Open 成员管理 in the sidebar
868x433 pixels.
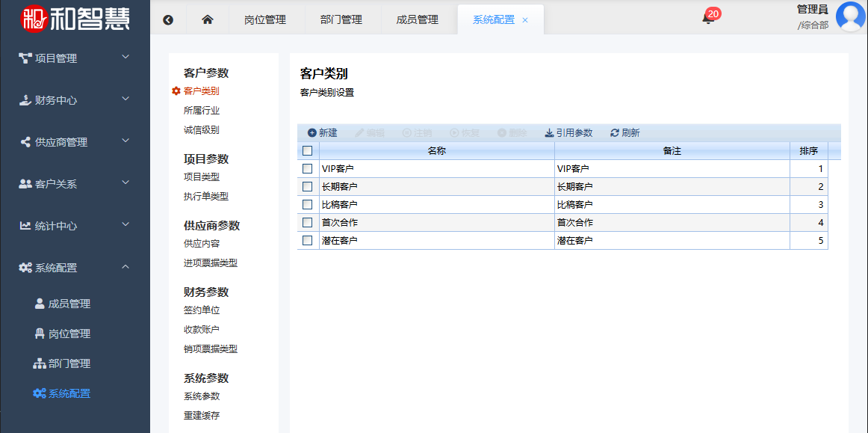coord(69,304)
